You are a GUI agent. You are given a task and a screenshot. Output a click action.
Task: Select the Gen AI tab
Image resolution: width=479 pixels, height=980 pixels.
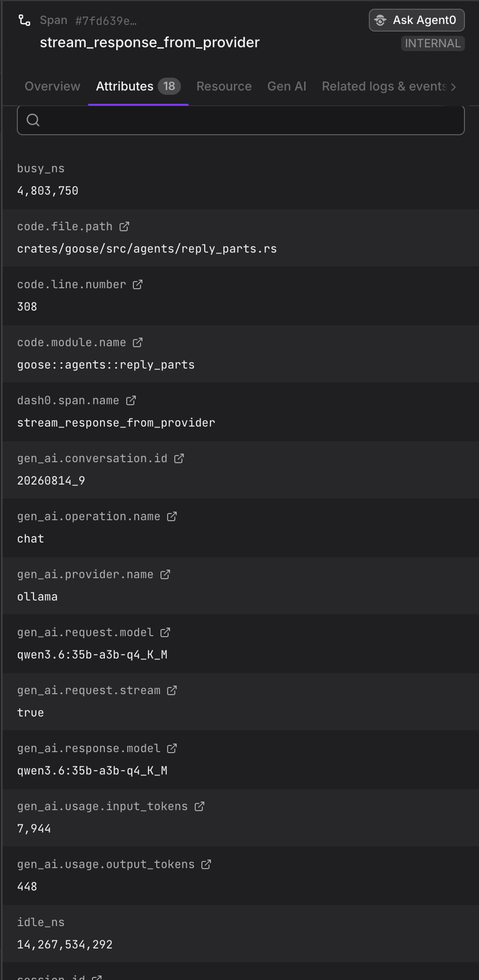(287, 87)
